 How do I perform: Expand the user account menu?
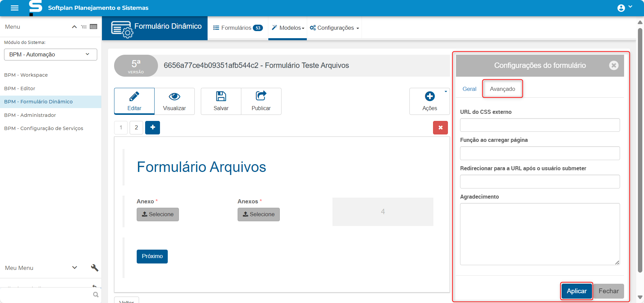click(x=624, y=8)
